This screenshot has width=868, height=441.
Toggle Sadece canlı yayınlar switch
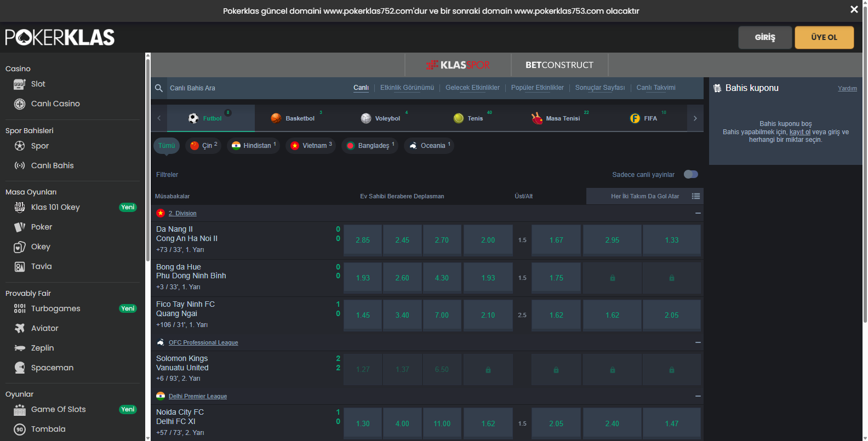[x=691, y=174]
